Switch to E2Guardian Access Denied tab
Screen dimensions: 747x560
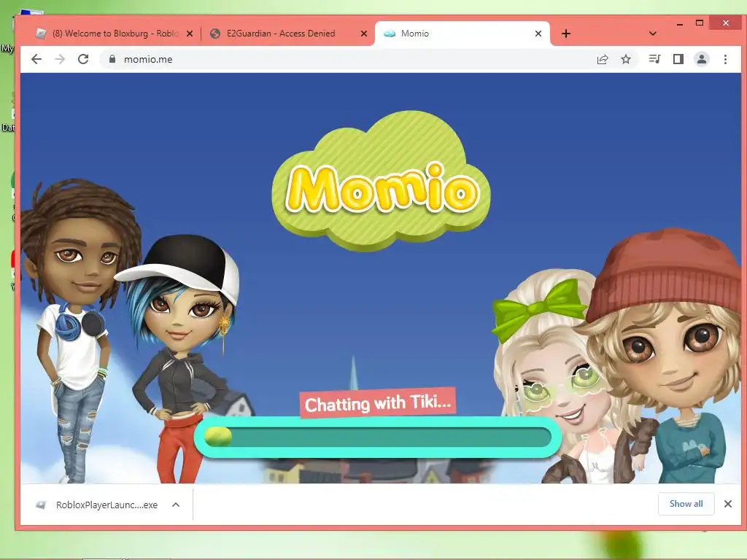click(288, 34)
